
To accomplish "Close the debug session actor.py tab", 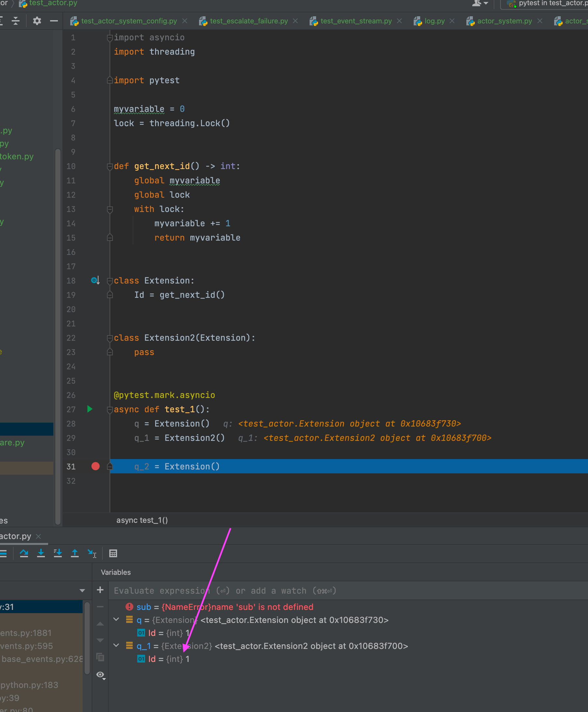I will (x=39, y=536).
